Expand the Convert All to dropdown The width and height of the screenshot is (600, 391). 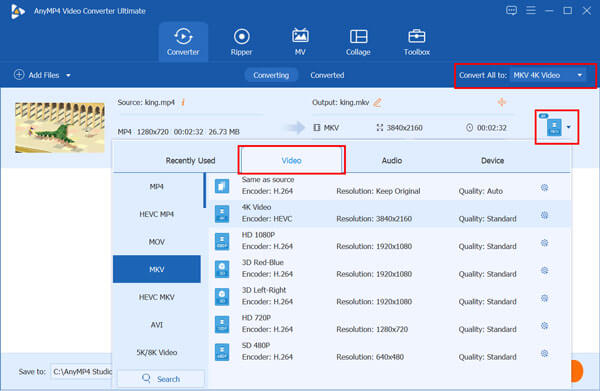(x=548, y=75)
